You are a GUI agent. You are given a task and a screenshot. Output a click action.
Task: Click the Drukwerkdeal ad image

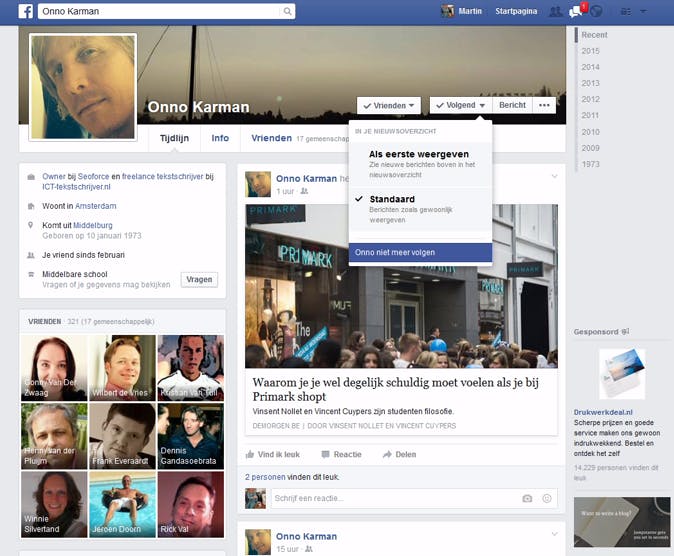coord(622,374)
